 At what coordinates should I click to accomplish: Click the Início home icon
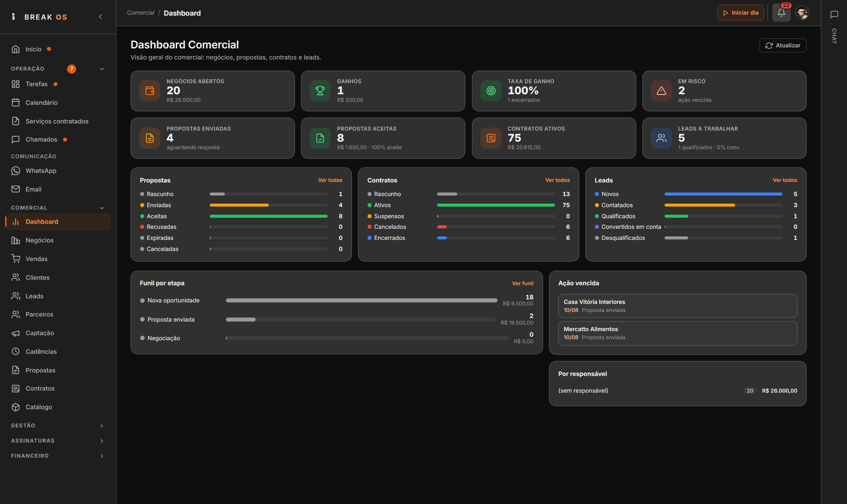[x=16, y=49]
